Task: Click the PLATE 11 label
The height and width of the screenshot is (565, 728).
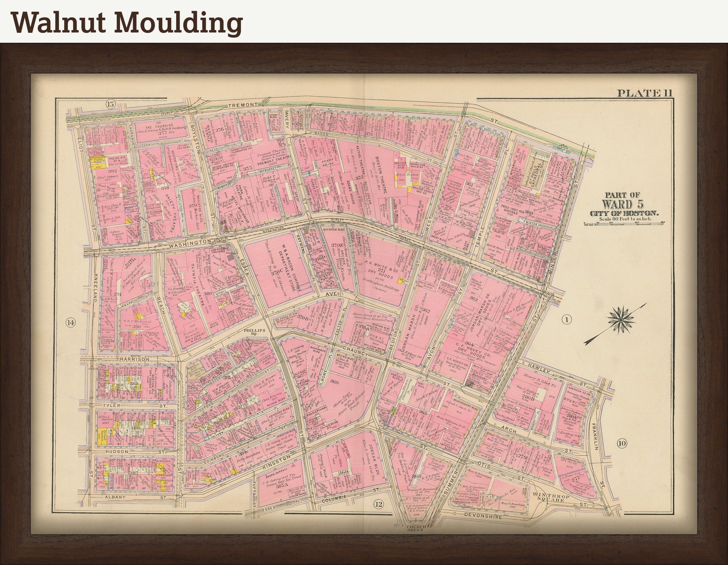Action: [644, 93]
